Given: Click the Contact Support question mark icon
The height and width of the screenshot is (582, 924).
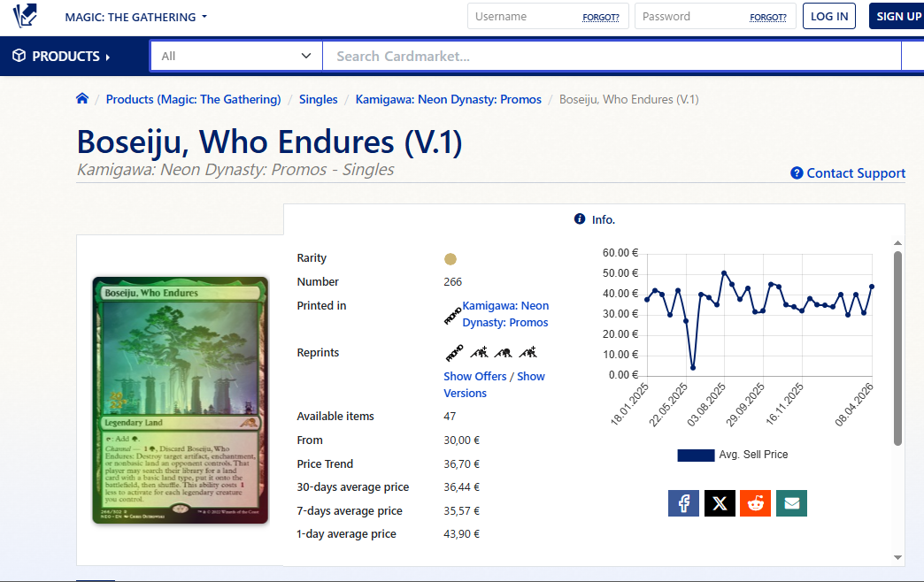Looking at the screenshot, I should 797,173.
